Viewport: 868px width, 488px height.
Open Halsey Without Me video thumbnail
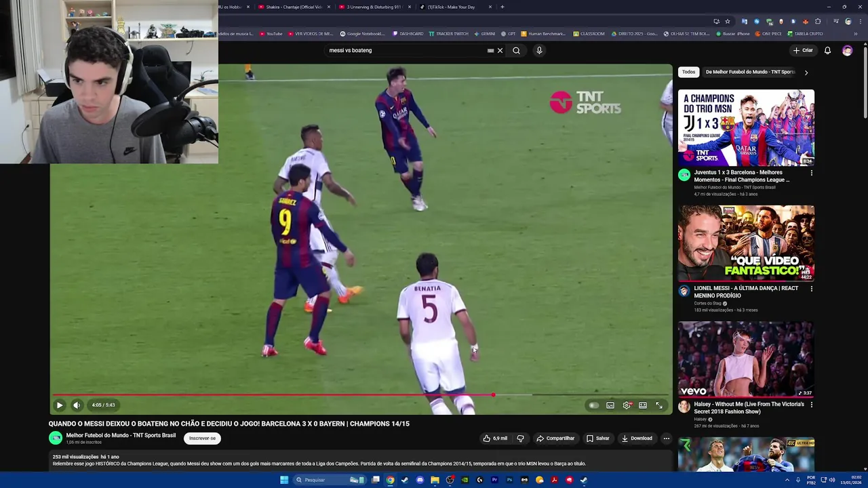point(746,359)
